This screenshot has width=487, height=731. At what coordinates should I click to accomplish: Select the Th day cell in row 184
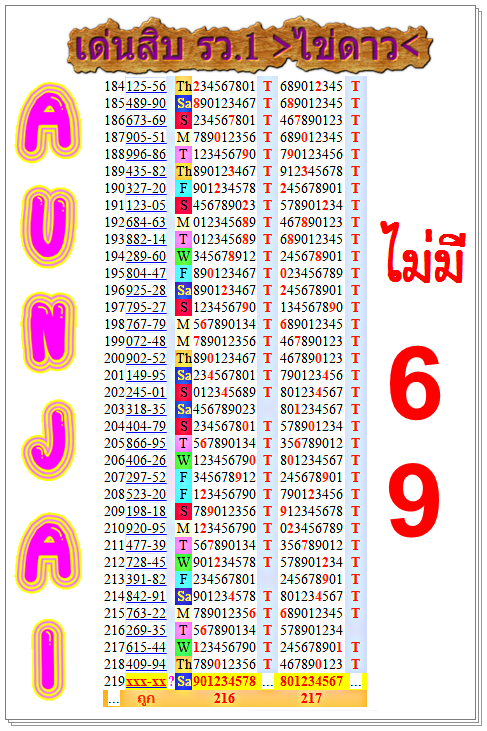click(x=184, y=86)
